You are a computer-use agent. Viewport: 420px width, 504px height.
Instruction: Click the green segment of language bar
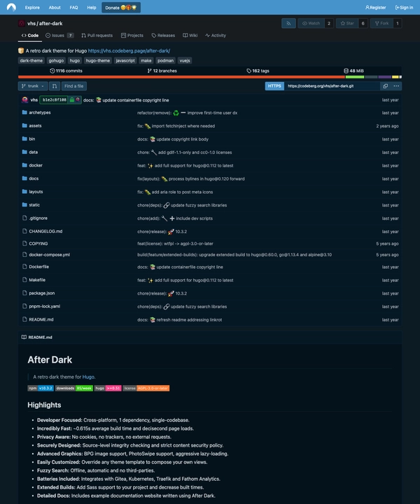click(x=355, y=77)
